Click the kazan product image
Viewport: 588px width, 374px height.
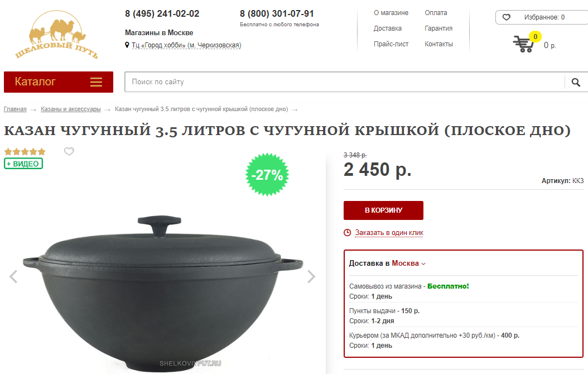(163, 293)
